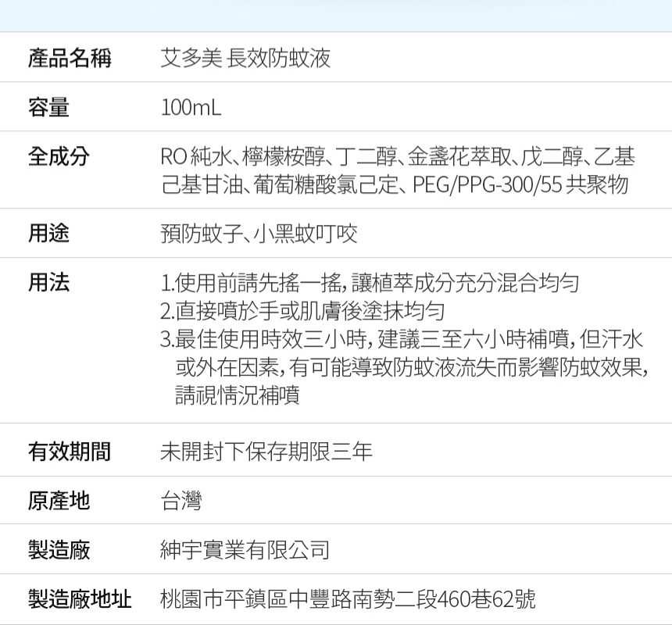Screen dimensions: 672x625
Task: Click usage step 1 about shaking before use
Action: pyautogui.click(x=370, y=283)
